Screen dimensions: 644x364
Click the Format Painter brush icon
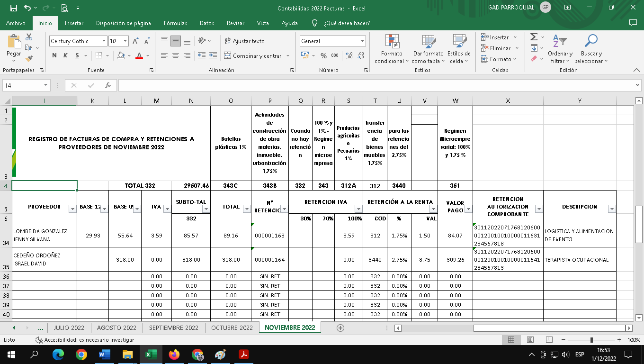click(29, 59)
